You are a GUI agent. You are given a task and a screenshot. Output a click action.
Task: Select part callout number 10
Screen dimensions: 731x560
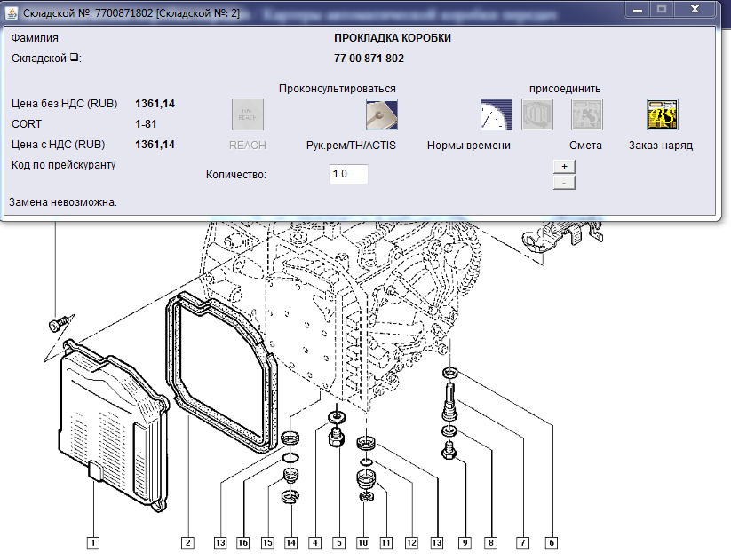pos(362,543)
